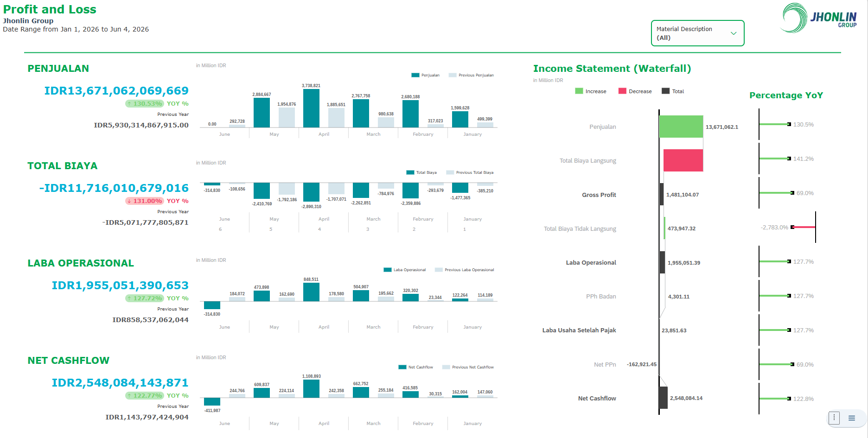
Task: Select the Penjualan total IDR13,671,062,069,669
Action: 116,91
